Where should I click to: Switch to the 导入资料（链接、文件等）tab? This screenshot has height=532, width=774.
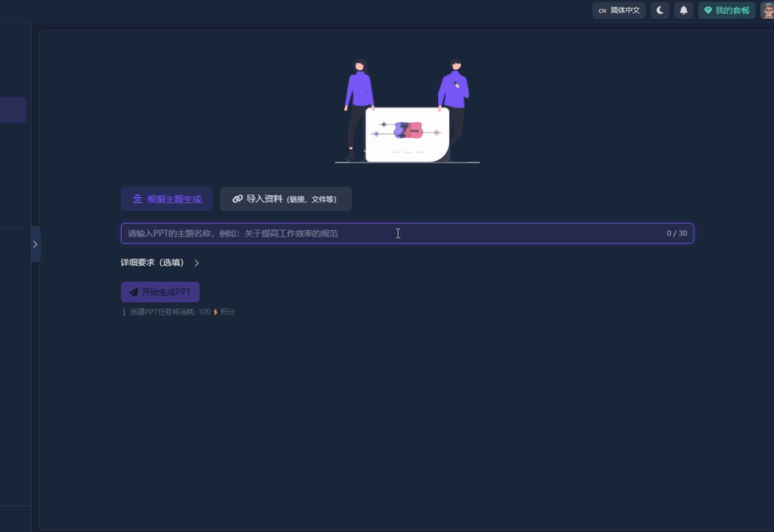[285, 198]
